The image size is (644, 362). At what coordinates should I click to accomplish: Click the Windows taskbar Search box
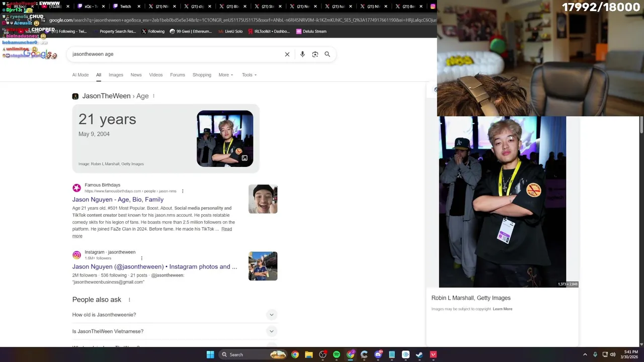pos(253,354)
